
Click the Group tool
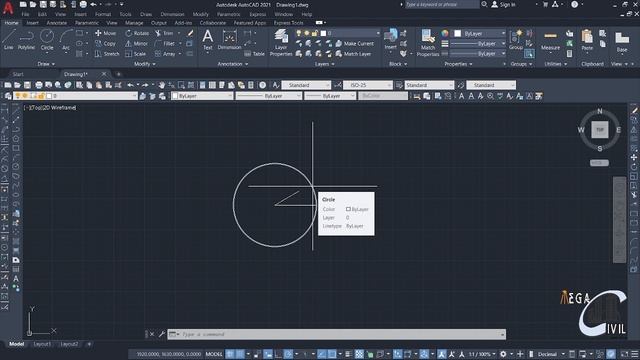516,40
